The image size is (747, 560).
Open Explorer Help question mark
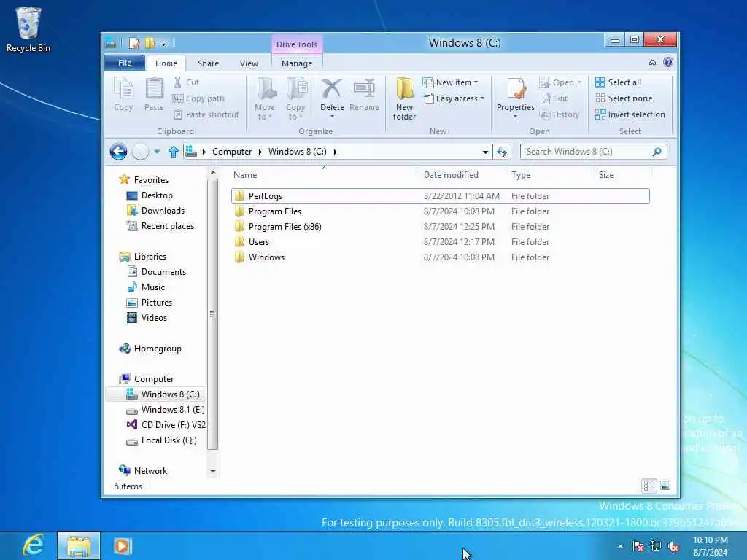click(x=668, y=63)
